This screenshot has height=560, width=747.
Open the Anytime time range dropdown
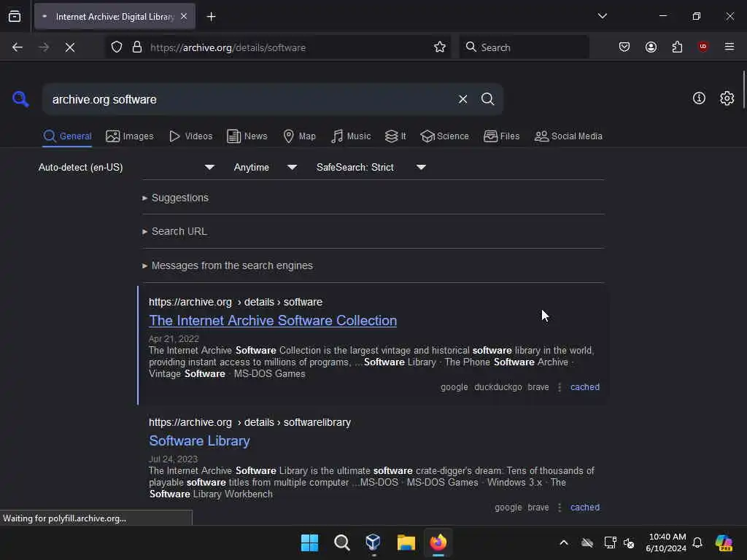(266, 167)
